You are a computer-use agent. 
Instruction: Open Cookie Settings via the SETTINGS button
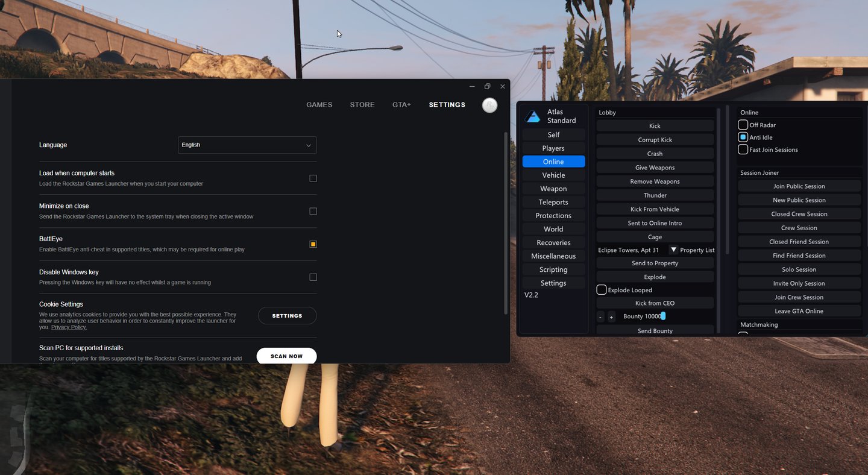[287, 316]
